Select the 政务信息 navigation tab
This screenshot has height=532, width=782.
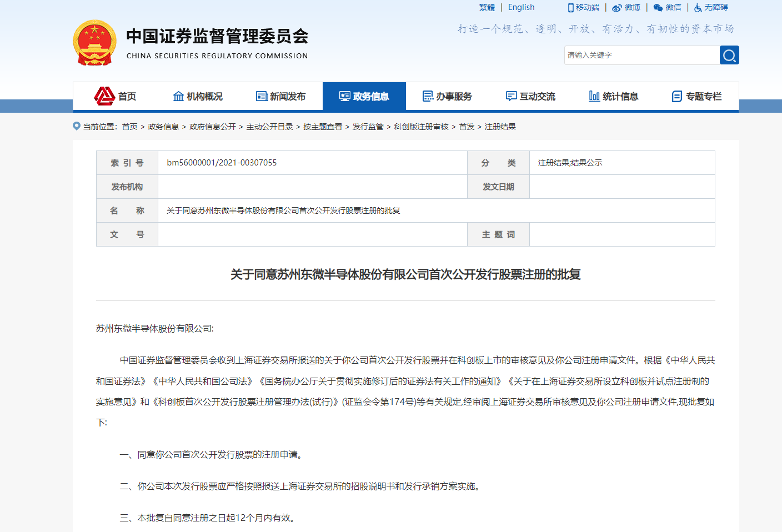point(364,97)
